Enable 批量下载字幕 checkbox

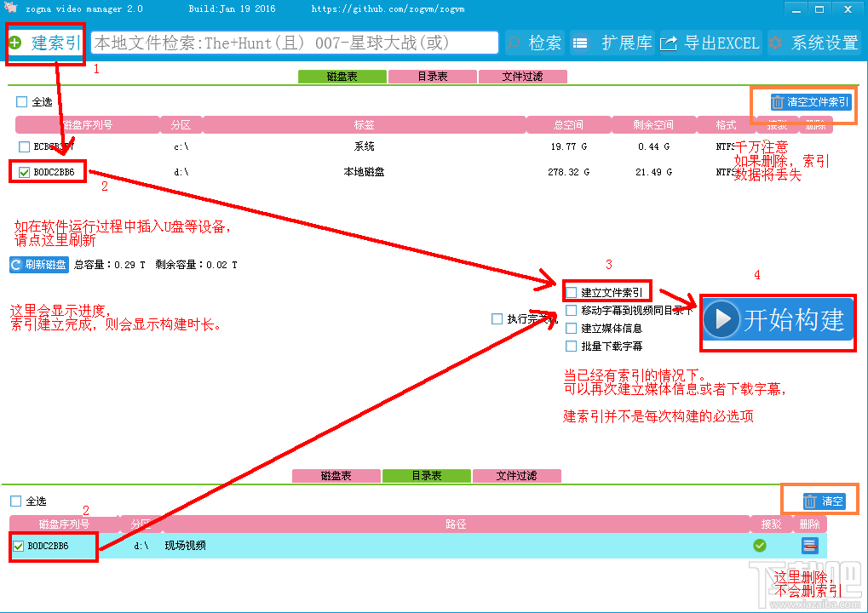click(572, 346)
